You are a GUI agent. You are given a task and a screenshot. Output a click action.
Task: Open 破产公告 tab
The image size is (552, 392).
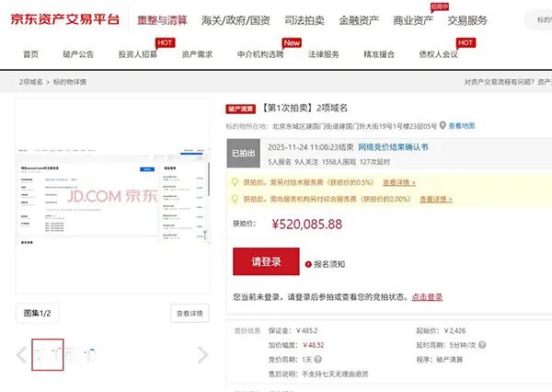pyautogui.click(x=78, y=54)
